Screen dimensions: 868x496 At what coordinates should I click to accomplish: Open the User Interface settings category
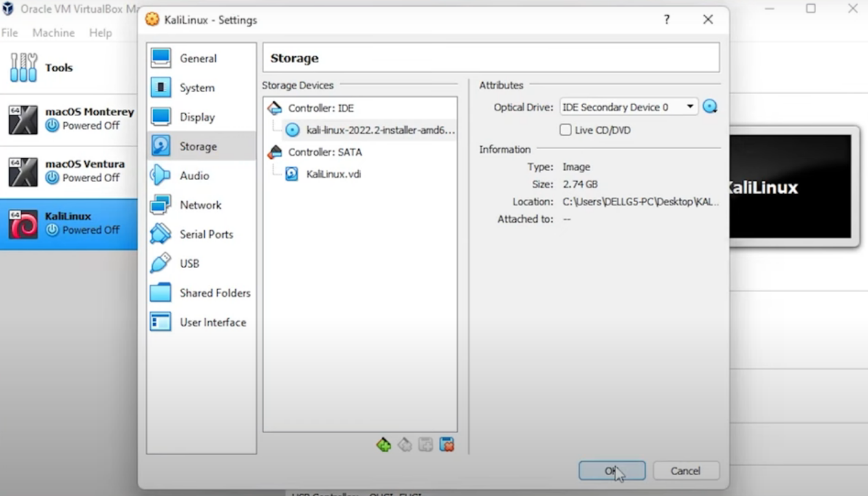point(201,323)
